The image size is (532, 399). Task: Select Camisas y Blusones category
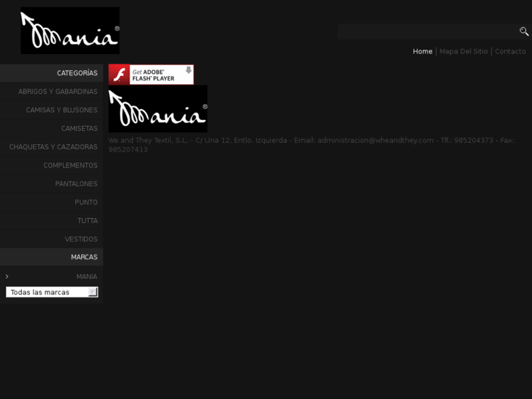[x=51, y=110]
